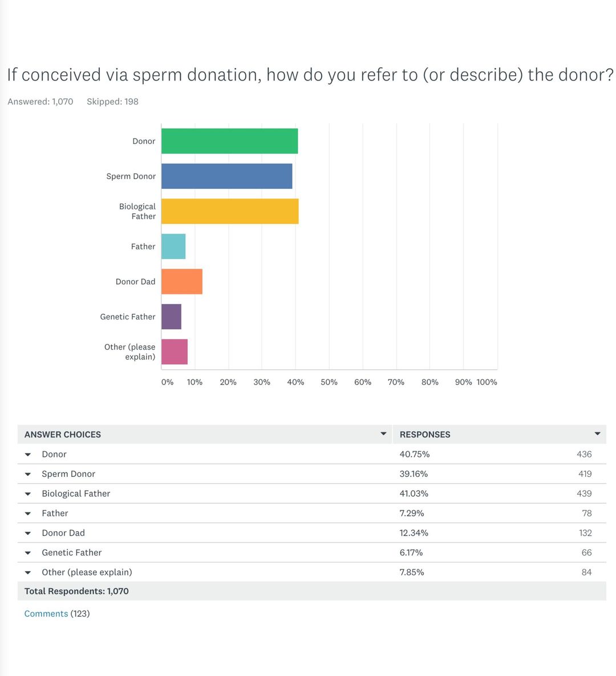This screenshot has width=616, height=676.
Task: Click the teal Father bar
Action: pyautogui.click(x=173, y=246)
